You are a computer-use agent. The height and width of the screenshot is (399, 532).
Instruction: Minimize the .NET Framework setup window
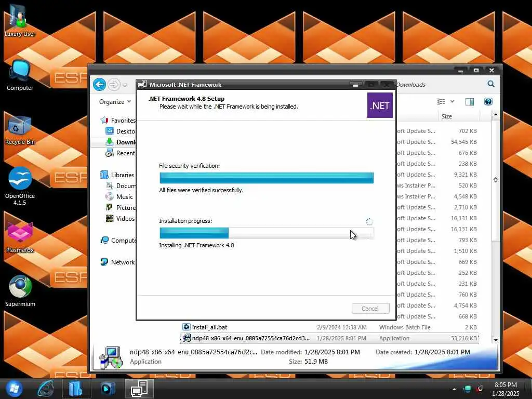(356, 85)
